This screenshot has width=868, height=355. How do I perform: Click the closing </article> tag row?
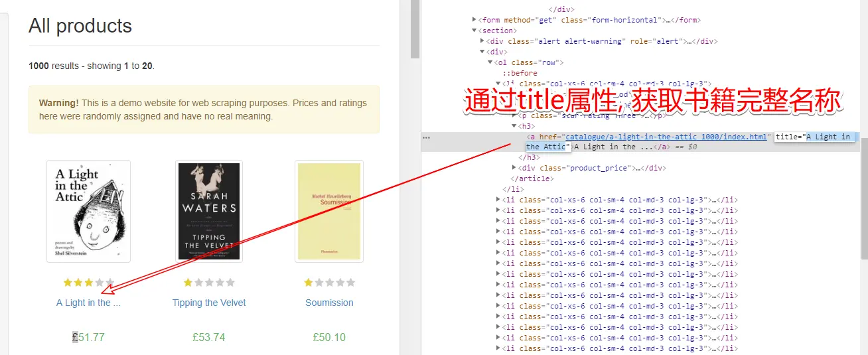532,178
